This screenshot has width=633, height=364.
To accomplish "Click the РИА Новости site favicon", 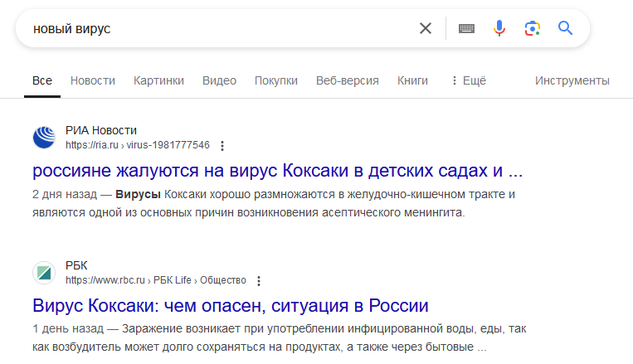I will (x=43, y=138).
